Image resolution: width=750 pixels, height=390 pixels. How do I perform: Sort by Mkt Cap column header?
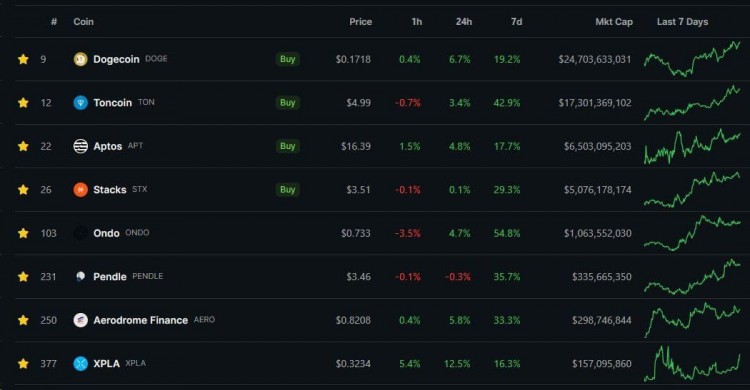coord(614,22)
